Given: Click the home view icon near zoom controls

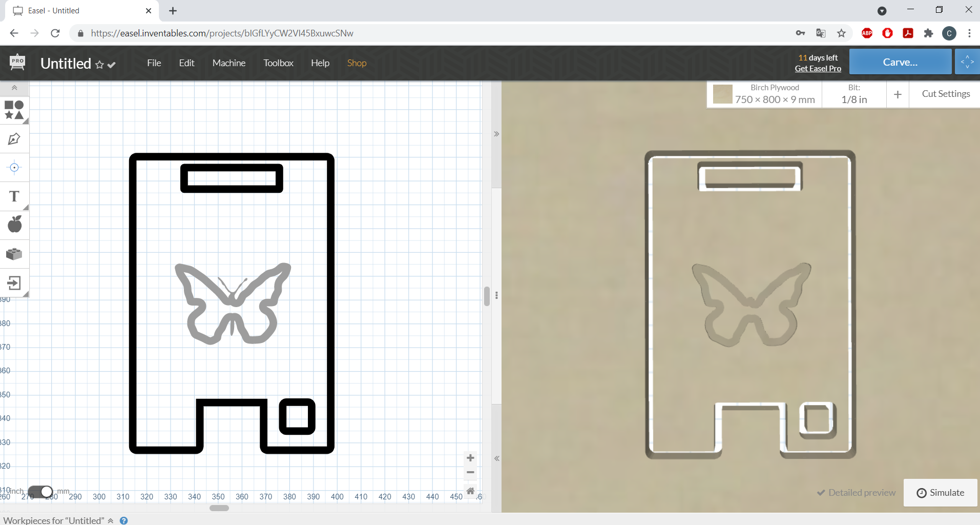Looking at the screenshot, I should pyautogui.click(x=470, y=491).
